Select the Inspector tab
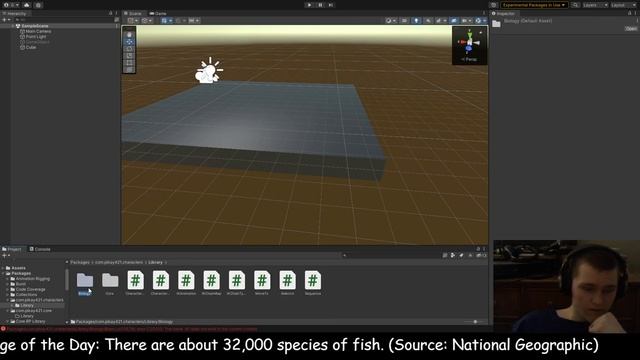 (504, 13)
